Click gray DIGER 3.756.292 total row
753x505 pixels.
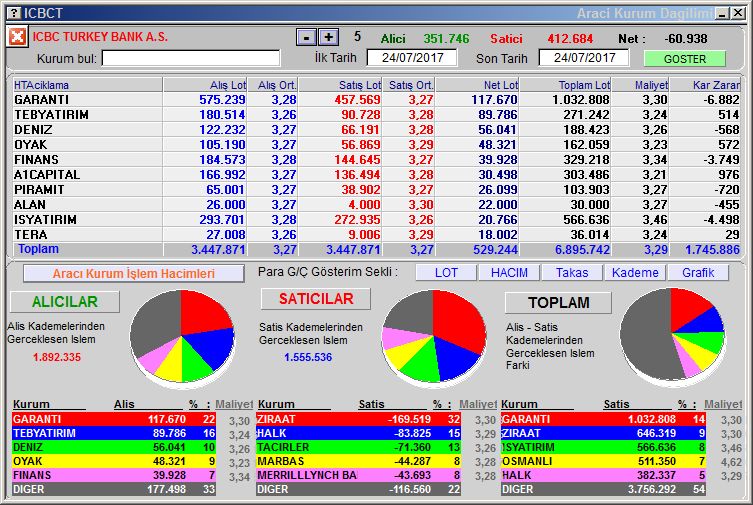pyautogui.click(x=603, y=489)
